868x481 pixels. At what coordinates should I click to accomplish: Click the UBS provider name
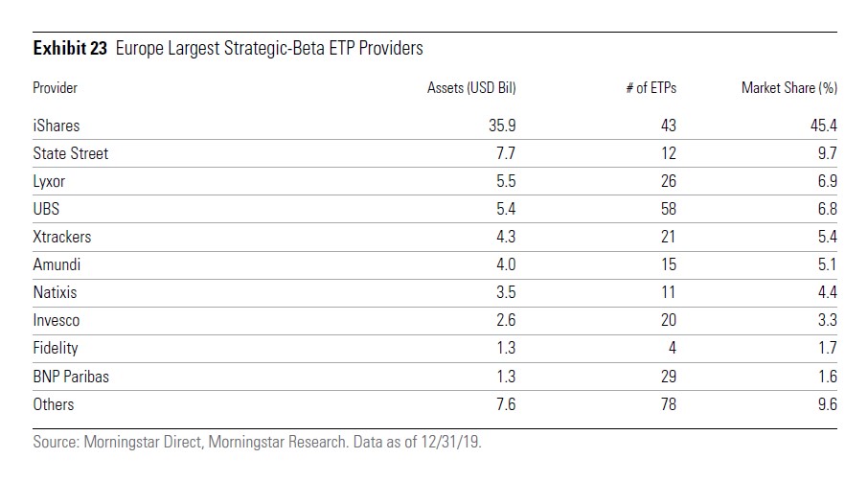47,209
